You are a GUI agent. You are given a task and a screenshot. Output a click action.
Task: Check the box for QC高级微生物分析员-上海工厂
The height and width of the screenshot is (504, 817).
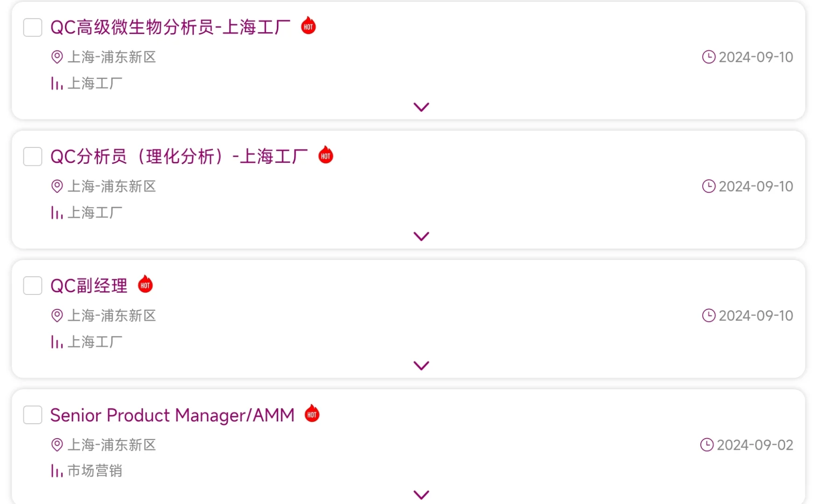33,28
